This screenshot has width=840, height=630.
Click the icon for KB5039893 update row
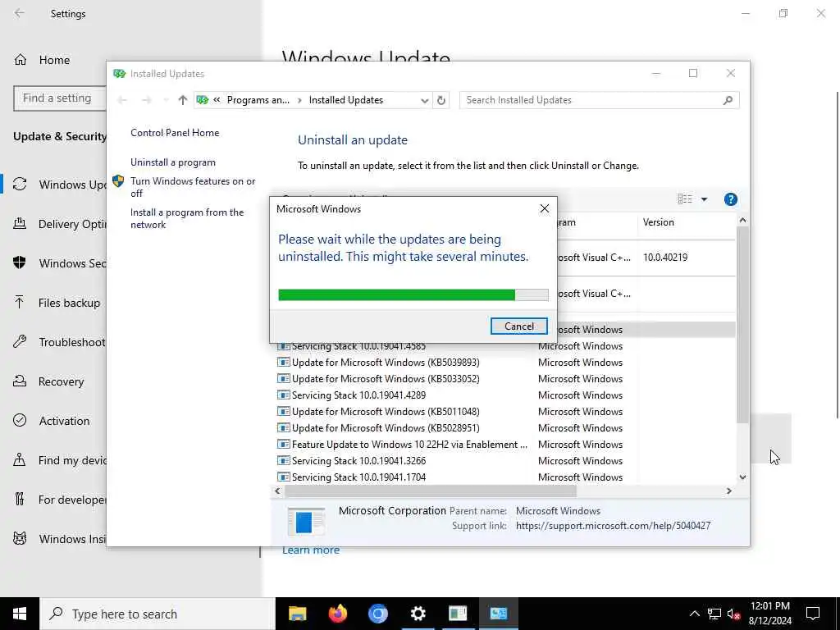pyautogui.click(x=283, y=363)
